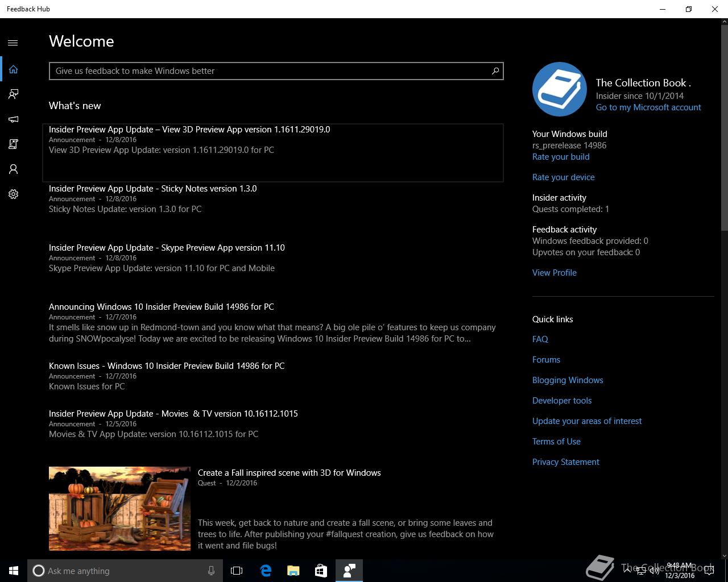Open Task View in taskbar

click(237, 571)
